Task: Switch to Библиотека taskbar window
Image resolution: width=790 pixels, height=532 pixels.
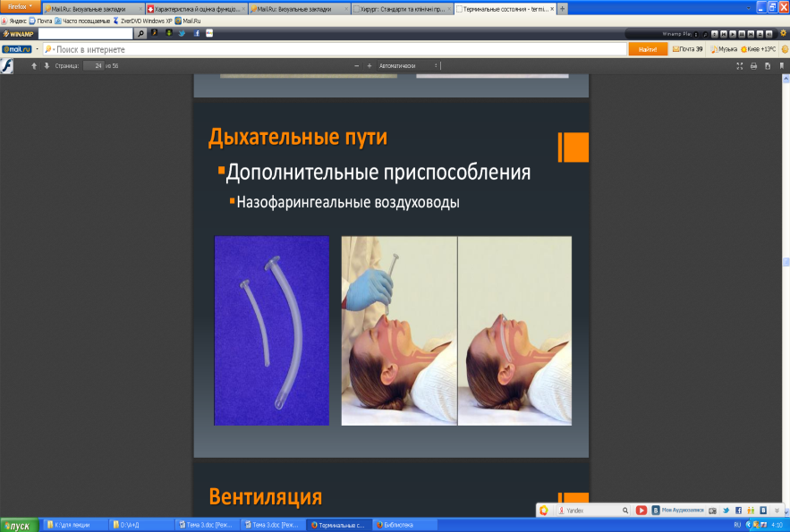Action: [404, 525]
